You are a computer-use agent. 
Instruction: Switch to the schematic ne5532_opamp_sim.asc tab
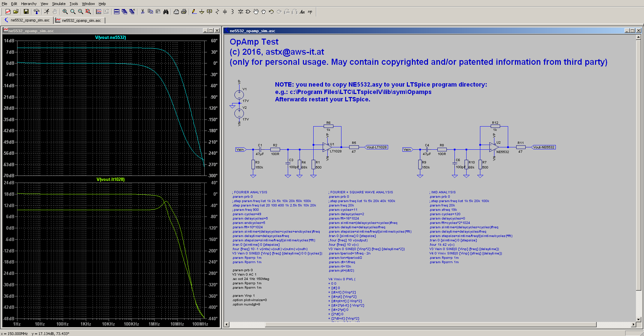[27, 20]
